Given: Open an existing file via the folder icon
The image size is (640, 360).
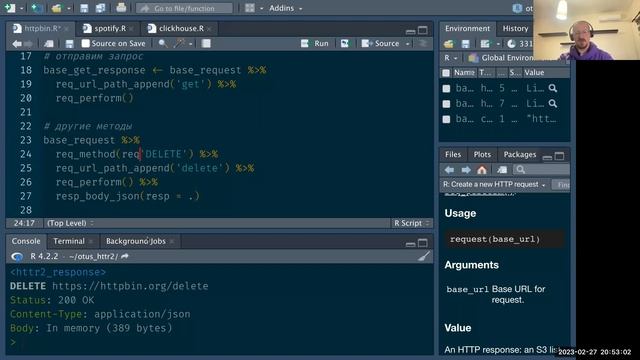Looking at the screenshot, I should [56, 8].
